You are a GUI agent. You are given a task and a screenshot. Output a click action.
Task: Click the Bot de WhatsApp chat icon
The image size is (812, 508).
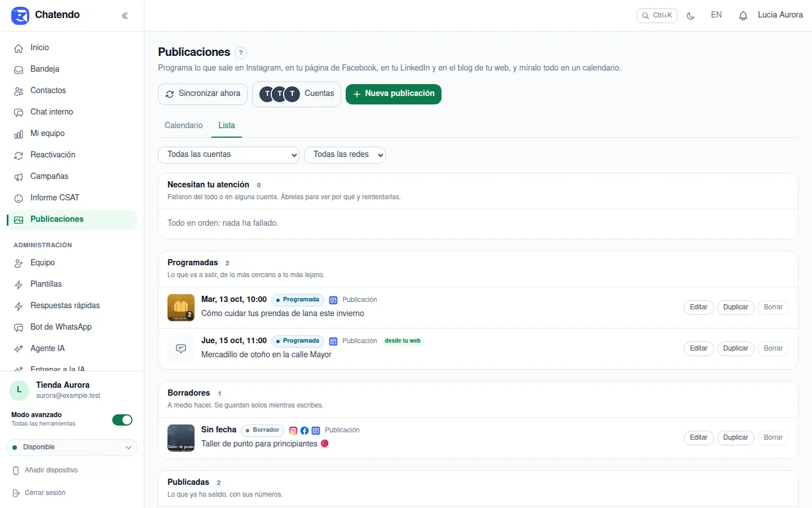point(19,328)
